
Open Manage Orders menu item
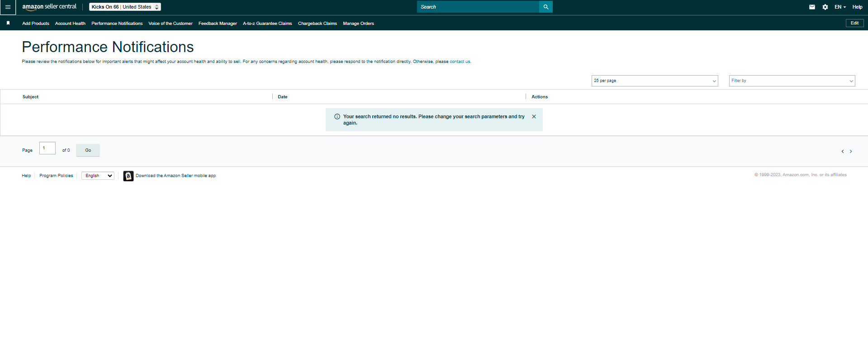tap(358, 24)
